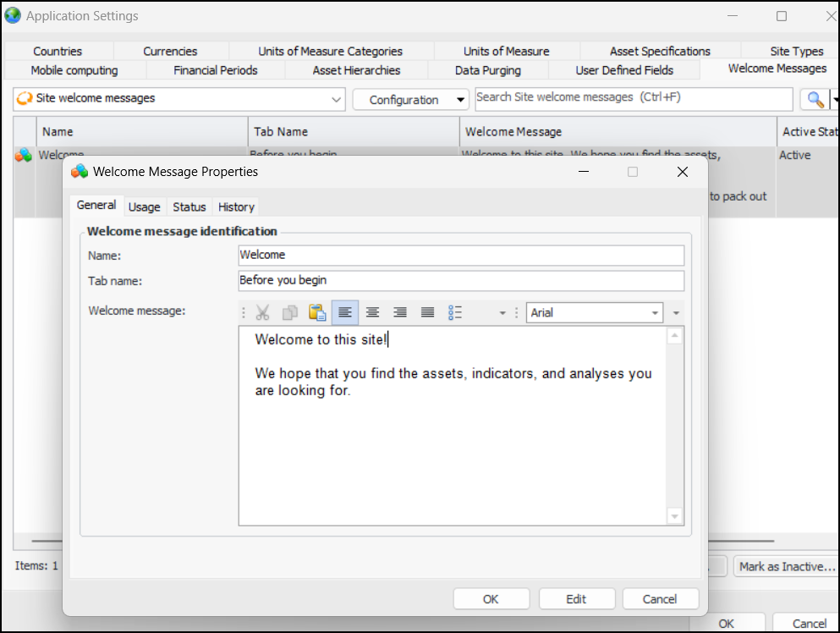Select the Status tab

coord(189,206)
